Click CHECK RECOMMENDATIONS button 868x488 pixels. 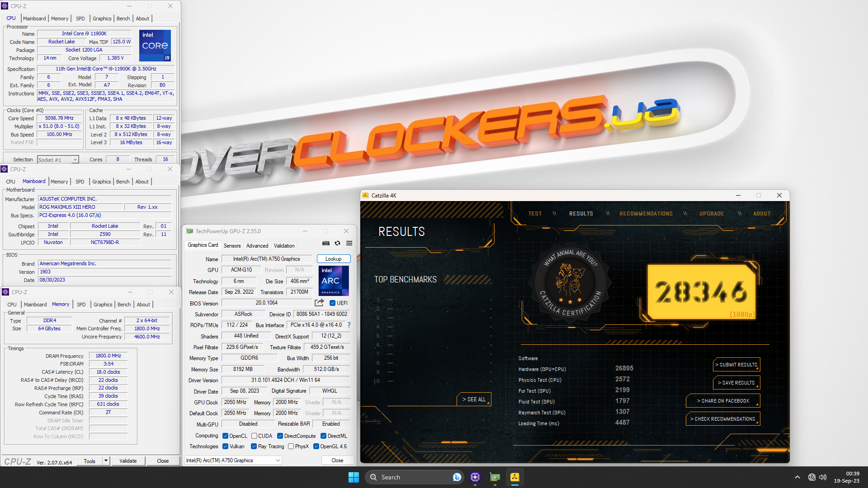[x=723, y=419]
